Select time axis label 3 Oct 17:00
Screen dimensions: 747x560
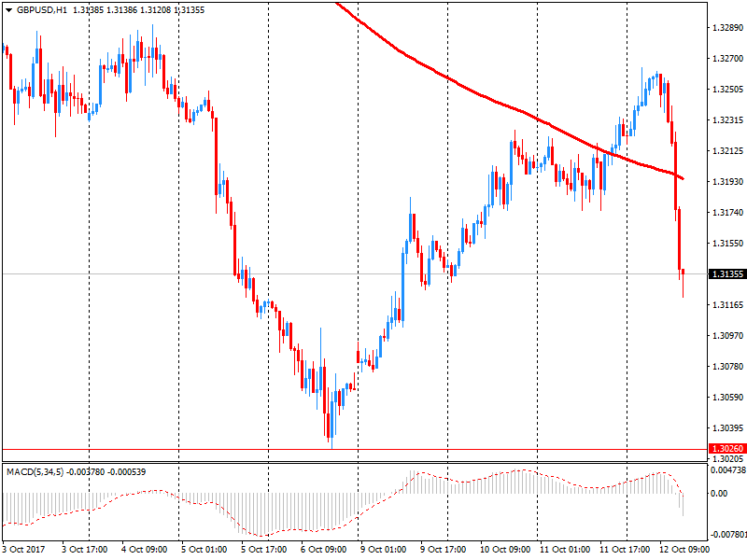85,549
